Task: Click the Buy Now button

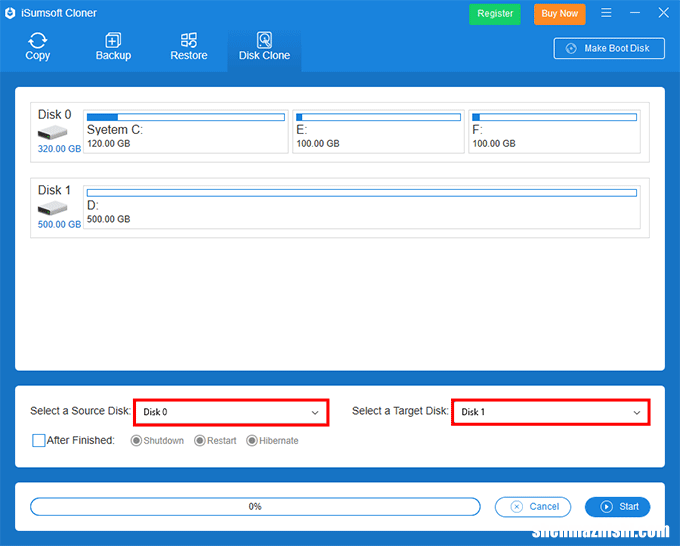Action: click(x=559, y=14)
